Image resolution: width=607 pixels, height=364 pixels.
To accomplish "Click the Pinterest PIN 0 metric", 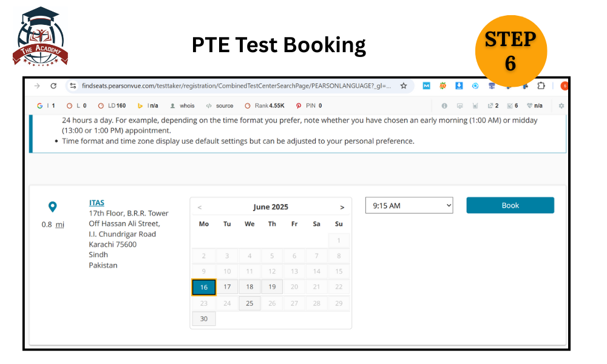I will pyautogui.click(x=309, y=106).
